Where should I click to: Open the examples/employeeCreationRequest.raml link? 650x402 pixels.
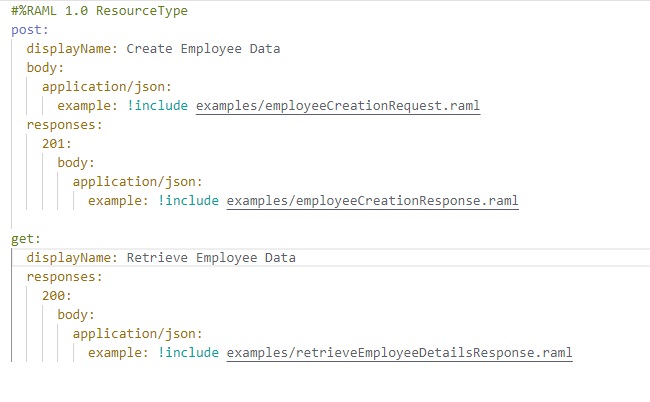coord(338,106)
